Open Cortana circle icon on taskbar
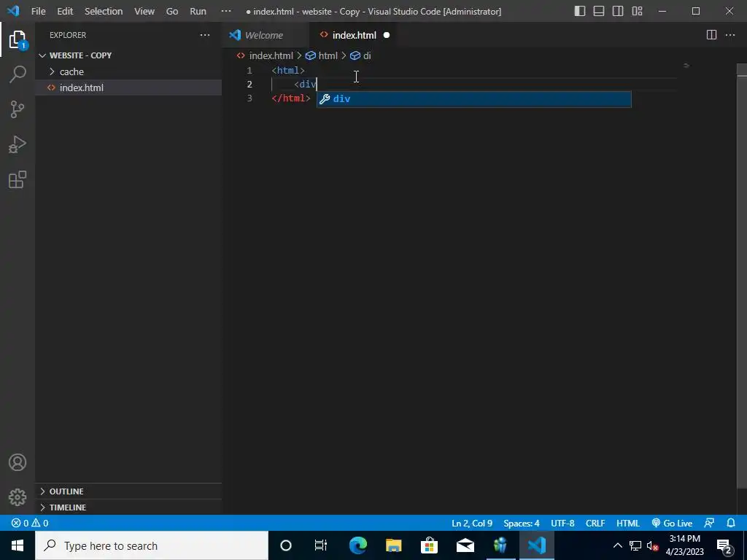This screenshot has height=560, width=747. [x=286, y=545]
